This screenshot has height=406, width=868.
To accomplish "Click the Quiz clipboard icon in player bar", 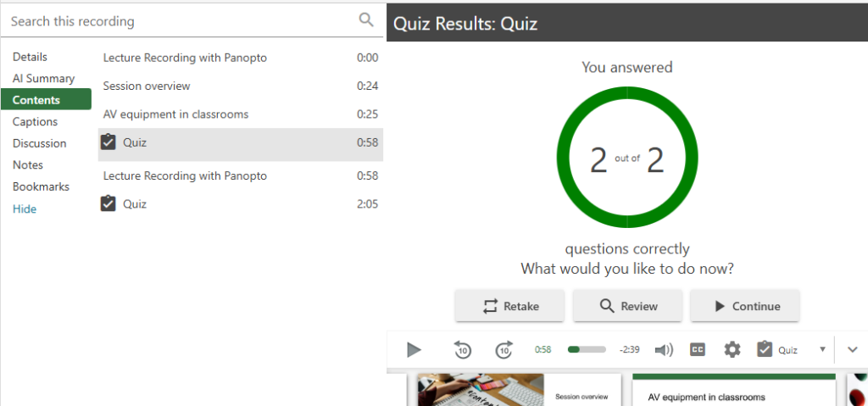I will pyautogui.click(x=765, y=349).
